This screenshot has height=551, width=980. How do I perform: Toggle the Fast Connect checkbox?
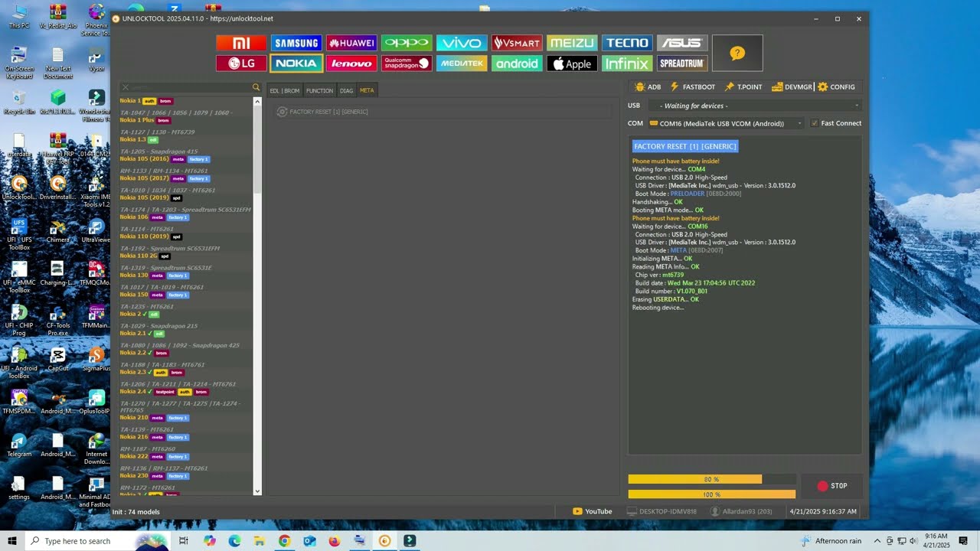click(815, 123)
